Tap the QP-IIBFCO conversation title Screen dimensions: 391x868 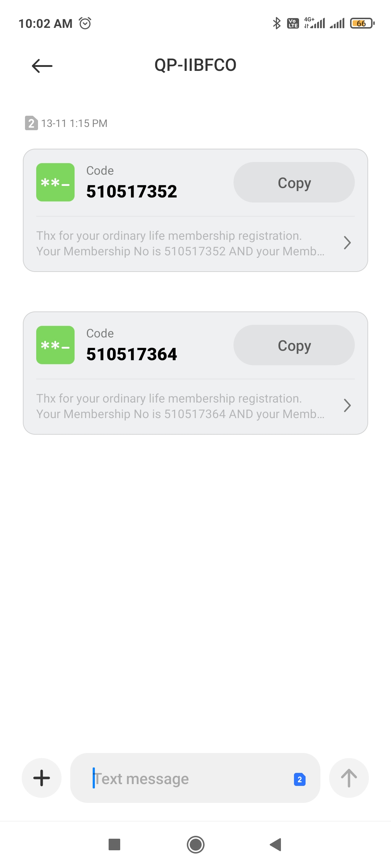pyautogui.click(x=195, y=65)
